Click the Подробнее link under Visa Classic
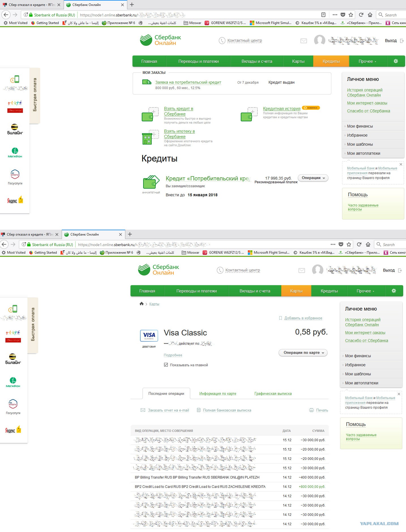The width and height of the screenshot is (406, 532). [x=173, y=355]
